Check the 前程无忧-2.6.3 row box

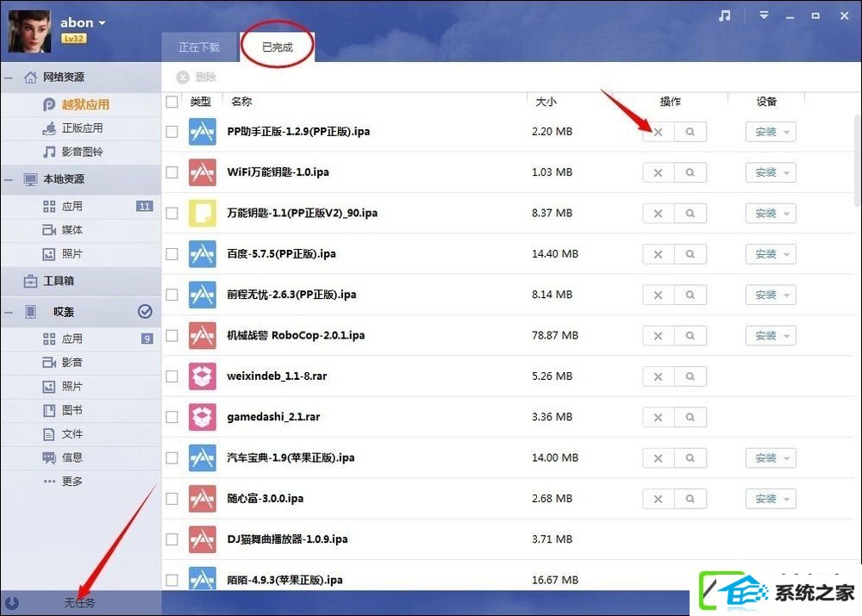click(x=172, y=295)
